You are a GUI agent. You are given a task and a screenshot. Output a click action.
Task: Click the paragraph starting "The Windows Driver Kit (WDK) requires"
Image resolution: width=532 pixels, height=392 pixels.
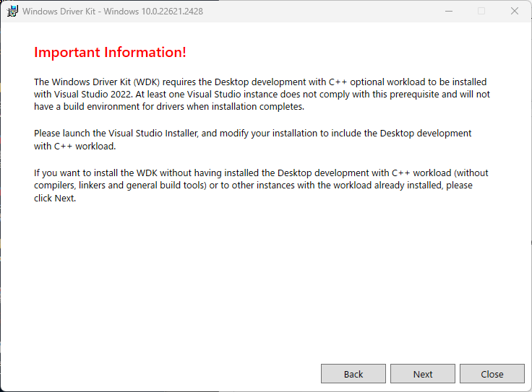coord(262,94)
